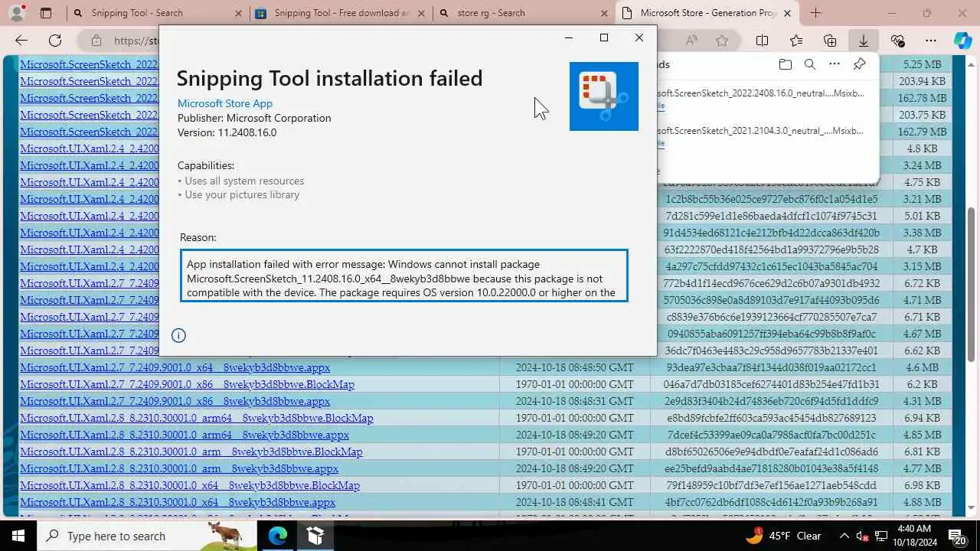Select ScreenSketch_2022.2408.16.0 download entry
980x551 pixels.
pyautogui.click(x=761, y=93)
